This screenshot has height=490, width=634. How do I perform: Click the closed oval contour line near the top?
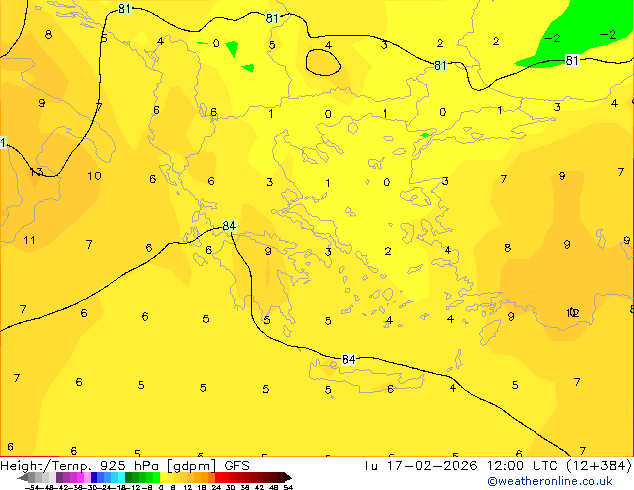(x=323, y=62)
